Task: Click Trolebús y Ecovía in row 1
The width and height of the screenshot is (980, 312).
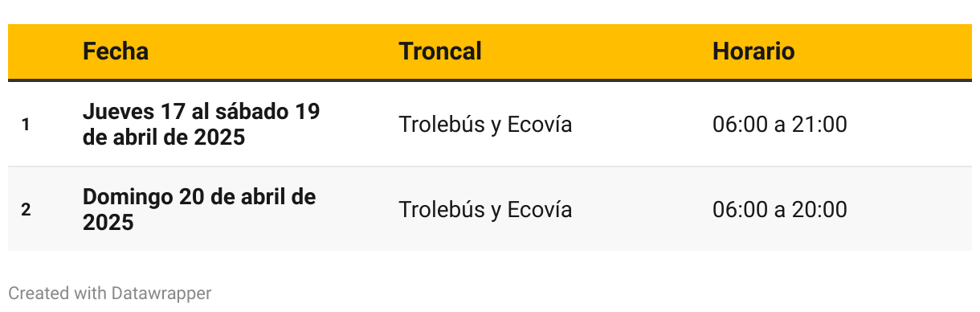Action: click(x=485, y=125)
